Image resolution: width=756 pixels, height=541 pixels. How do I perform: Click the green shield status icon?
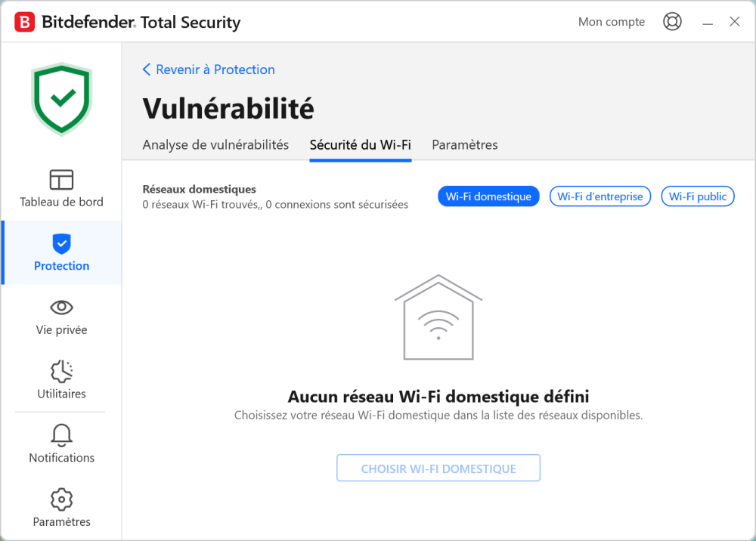point(61,98)
